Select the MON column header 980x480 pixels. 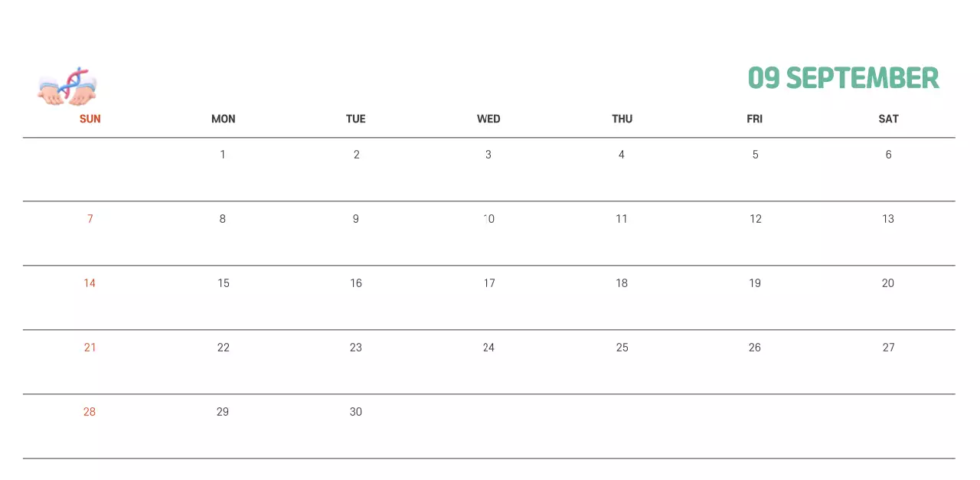pos(223,119)
